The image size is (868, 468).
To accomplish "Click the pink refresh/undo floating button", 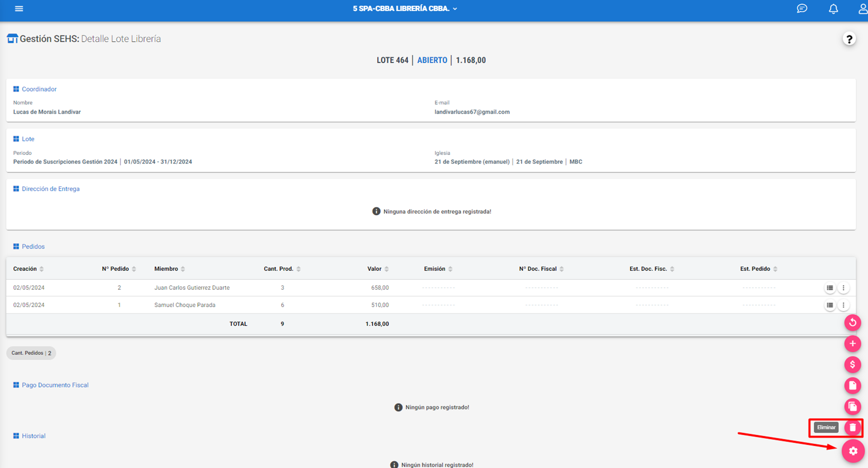I will (852, 323).
